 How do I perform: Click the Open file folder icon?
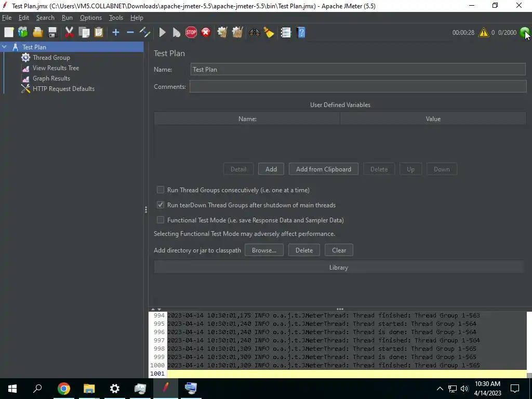[37, 33]
